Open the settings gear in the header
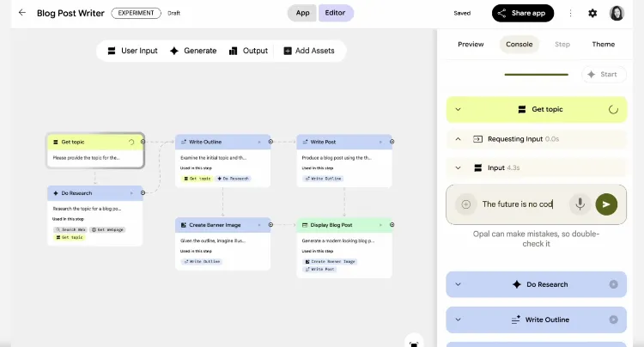Viewport: 644px width, 347px height. (592, 13)
